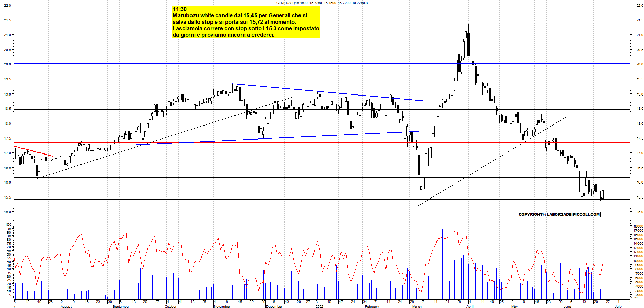The width and height of the screenshot is (644, 308).
Task: Click the 15.0 label on the right price axis
Action: (x=639, y=212)
